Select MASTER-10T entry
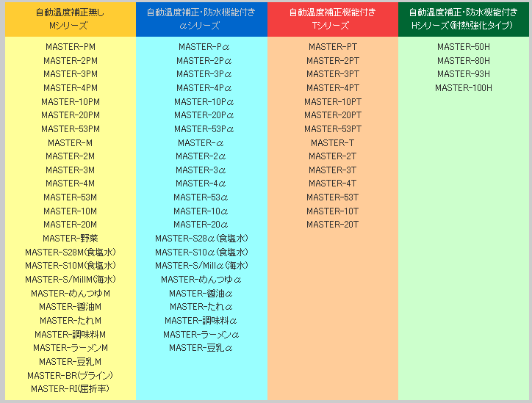This screenshot has width=532, height=403. tap(332, 211)
